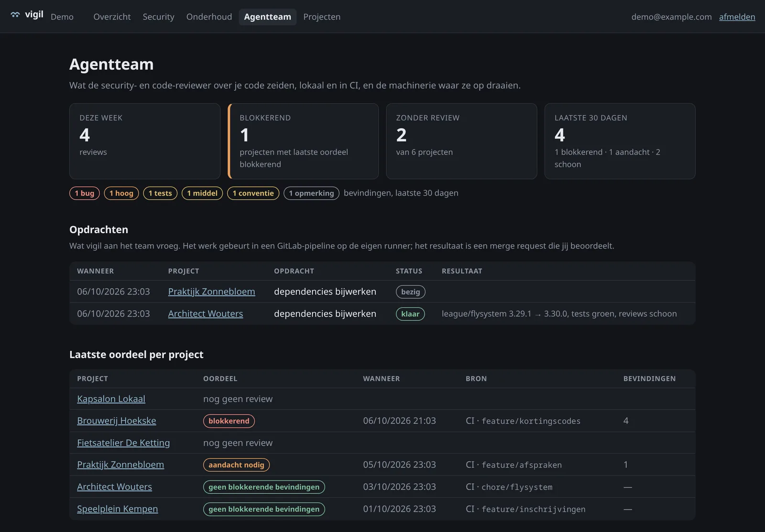Click the Blokkerend summary card
Viewport: 765px width, 532px height.
click(303, 141)
